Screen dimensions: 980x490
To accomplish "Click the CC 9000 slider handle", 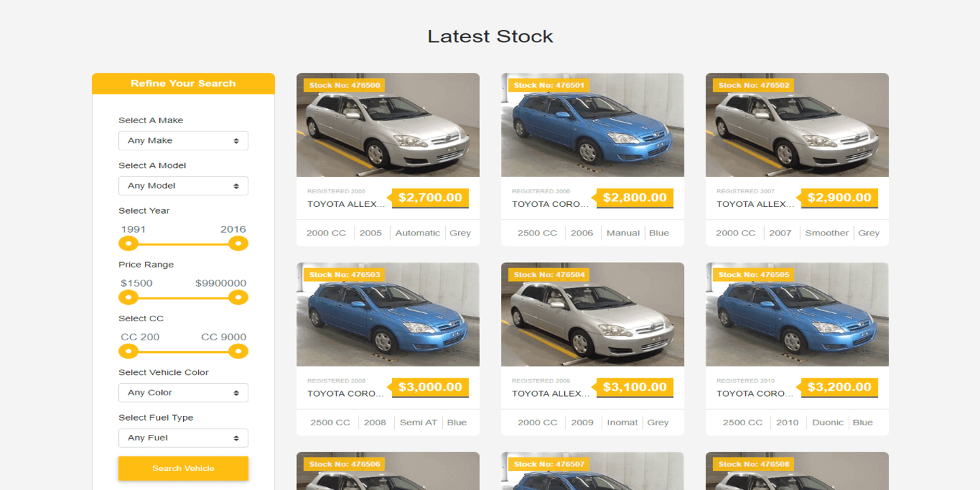I will [x=238, y=351].
